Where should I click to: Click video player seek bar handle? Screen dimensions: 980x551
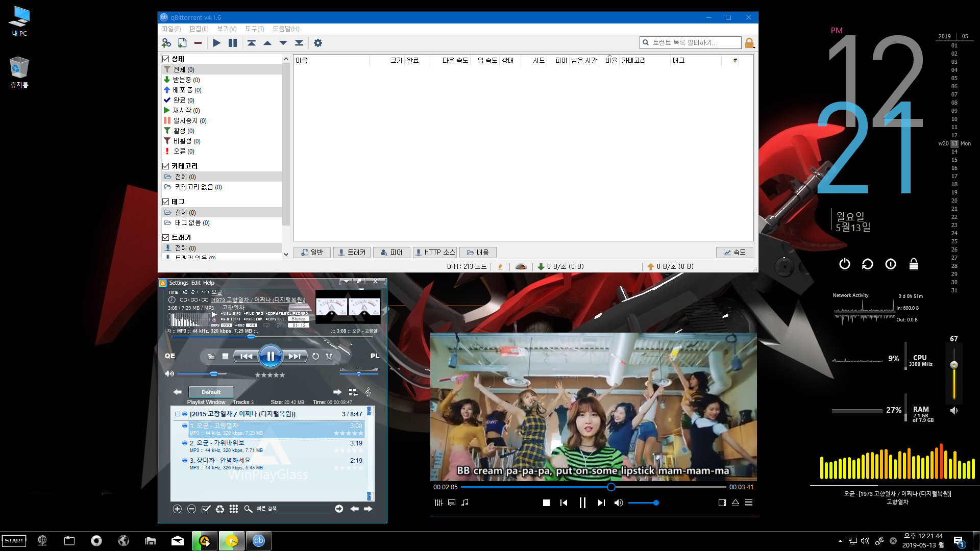tap(611, 487)
